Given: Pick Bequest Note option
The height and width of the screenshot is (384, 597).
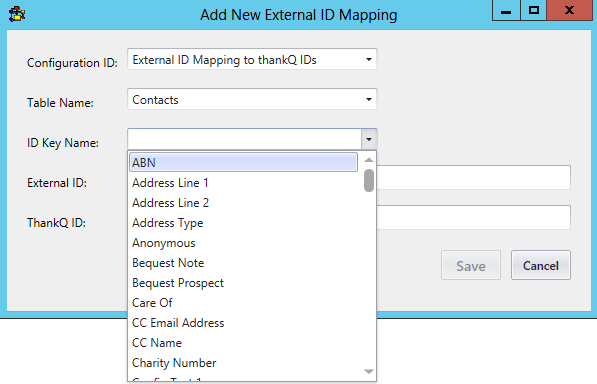Looking at the screenshot, I should click(x=243, y=263).
